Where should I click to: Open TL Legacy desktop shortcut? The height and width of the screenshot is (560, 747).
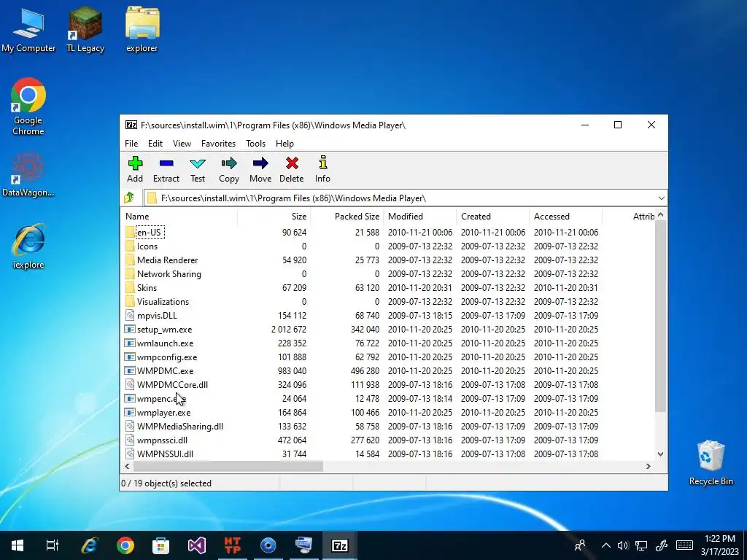[85, 29]
